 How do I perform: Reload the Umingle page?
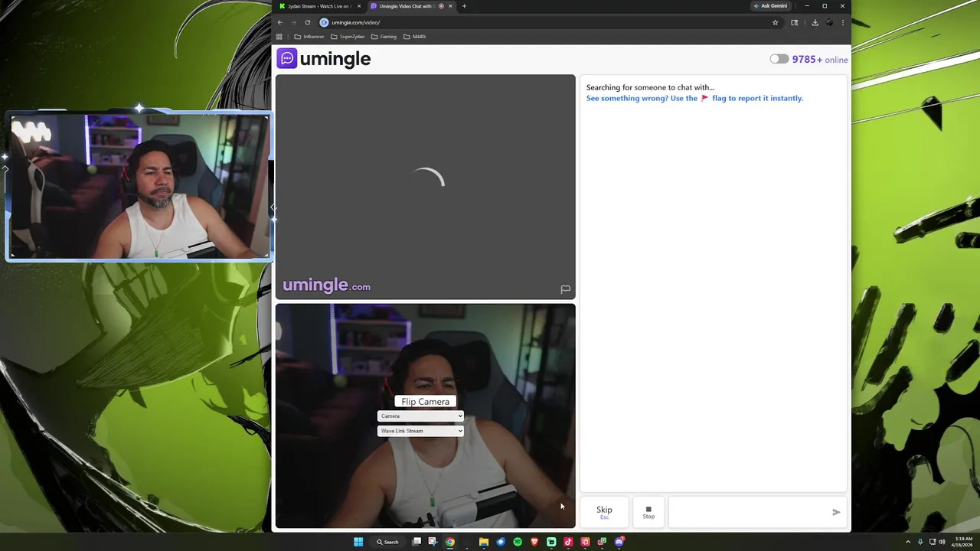pyautogui.click(x=308, y=22)
